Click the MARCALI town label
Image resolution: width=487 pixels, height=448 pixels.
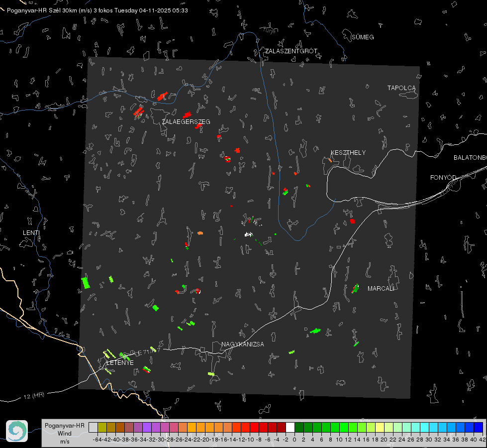pyautogui.click(x=381, y=289)
